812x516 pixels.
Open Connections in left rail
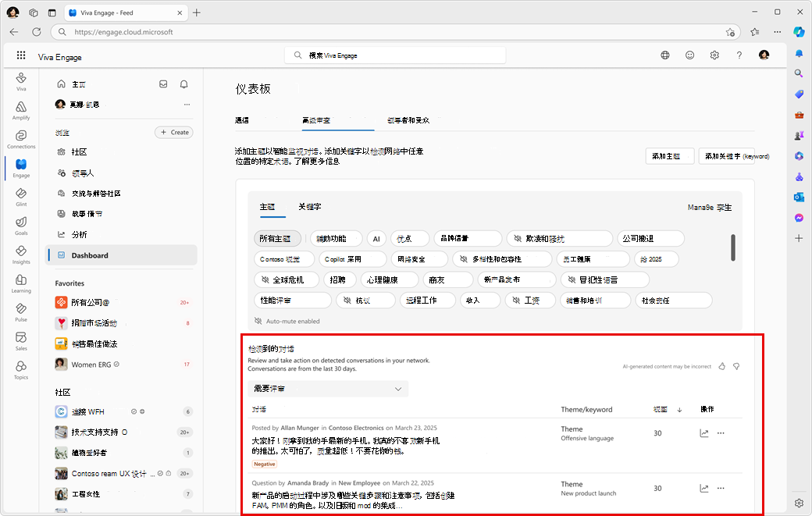pos(21,139)
